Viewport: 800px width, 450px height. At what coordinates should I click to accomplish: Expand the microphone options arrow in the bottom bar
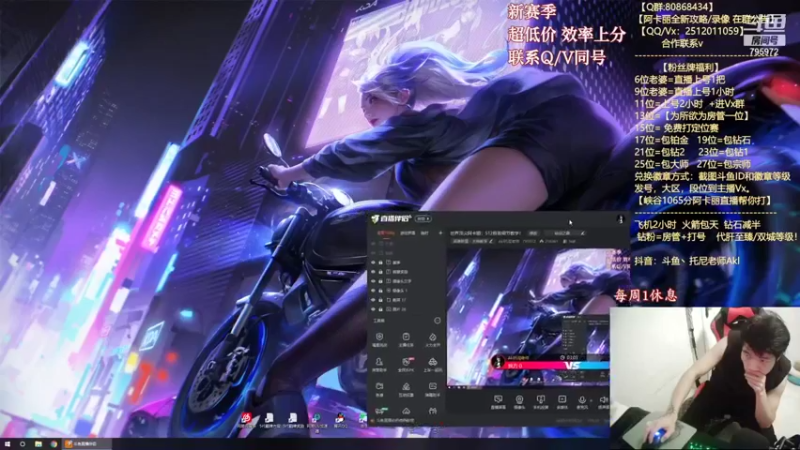(590, 401)
